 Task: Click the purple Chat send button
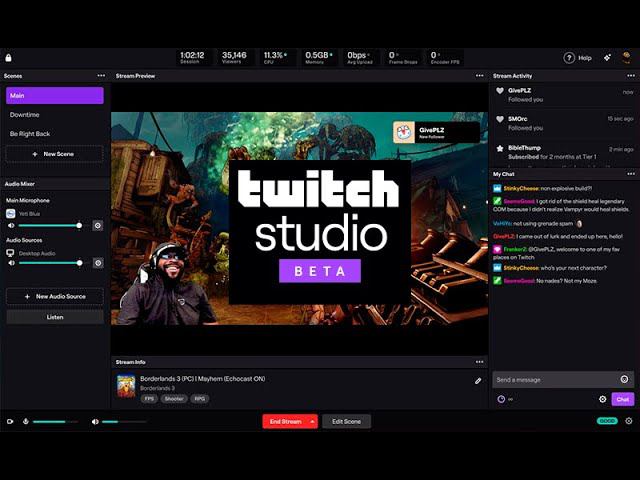622,399
